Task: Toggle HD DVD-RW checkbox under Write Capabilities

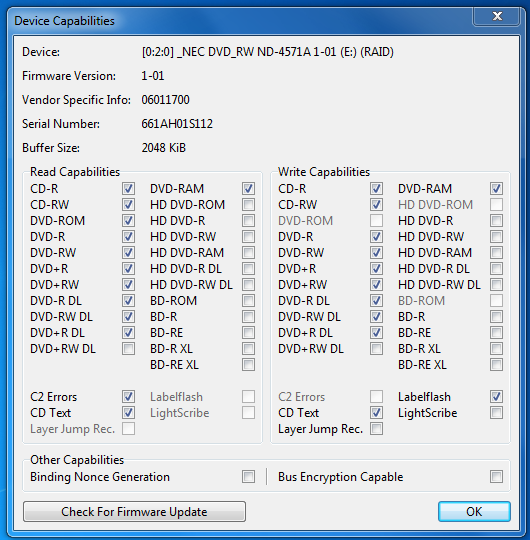Action: 496,237
